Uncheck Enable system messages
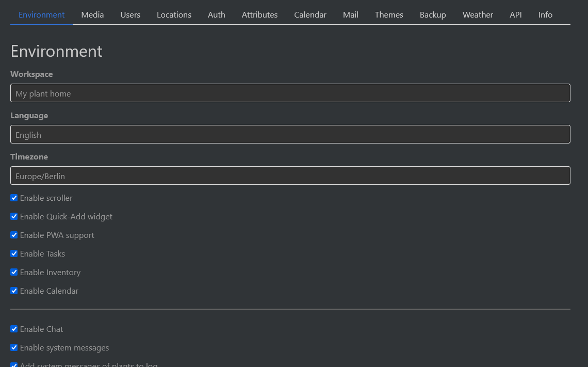 click(14, 347)
